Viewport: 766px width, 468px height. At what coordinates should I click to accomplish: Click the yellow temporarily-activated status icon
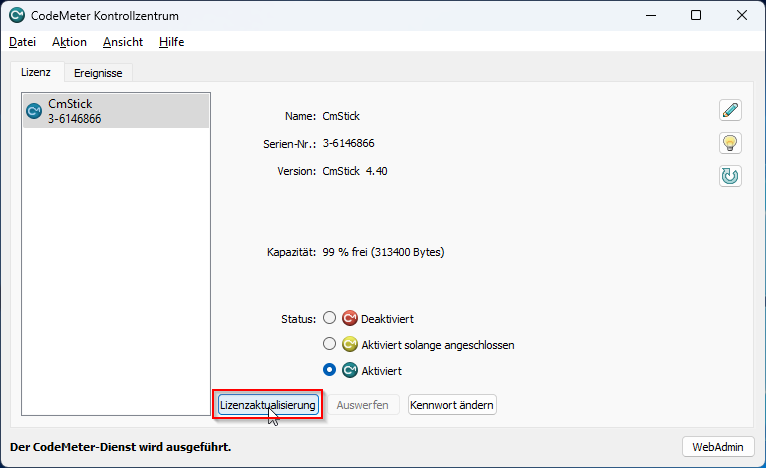(x=350, y=345)
